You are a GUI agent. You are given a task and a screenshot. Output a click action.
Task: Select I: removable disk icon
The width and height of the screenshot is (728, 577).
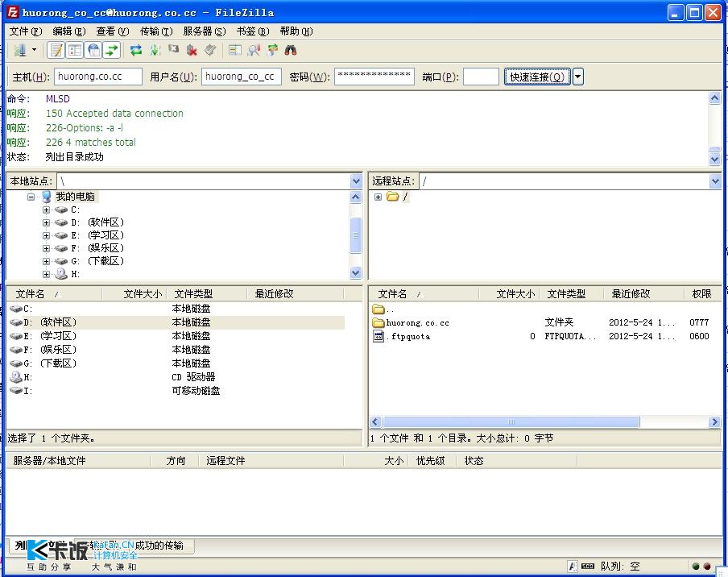pyautogui.click(x=16, y=391)
